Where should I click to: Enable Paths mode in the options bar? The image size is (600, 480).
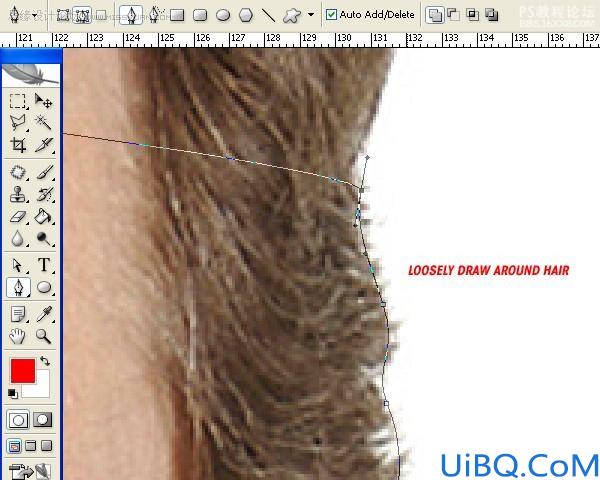(83, 15)
